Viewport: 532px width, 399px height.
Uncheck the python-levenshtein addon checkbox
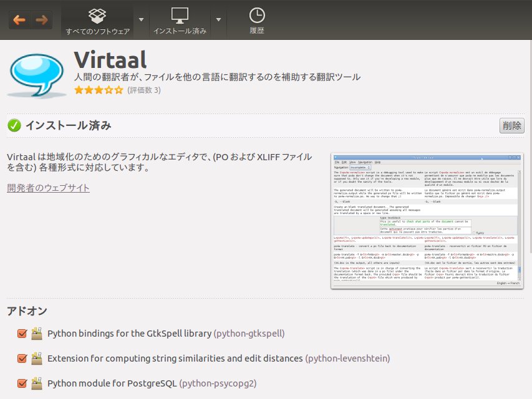click(22, 358)
